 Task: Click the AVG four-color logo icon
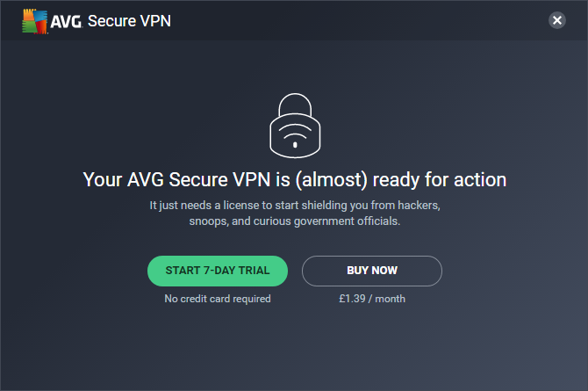click(x=34, y=20)
